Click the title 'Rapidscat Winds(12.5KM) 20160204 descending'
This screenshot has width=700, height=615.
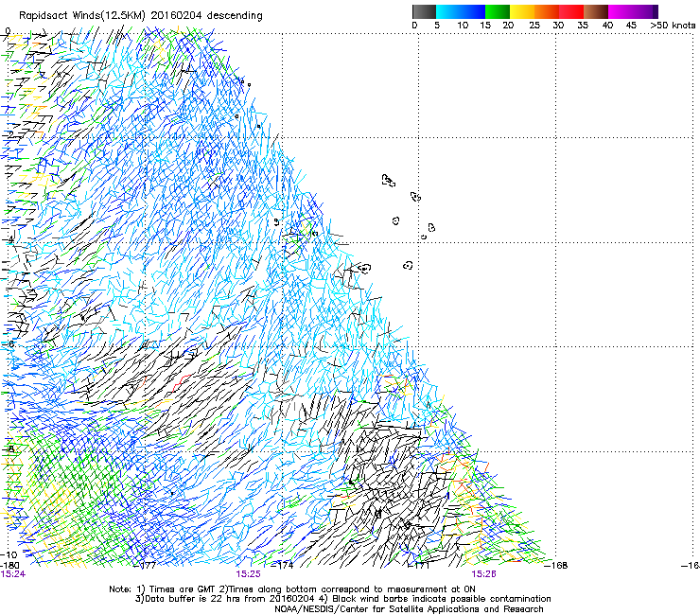(x=141, y=16)
